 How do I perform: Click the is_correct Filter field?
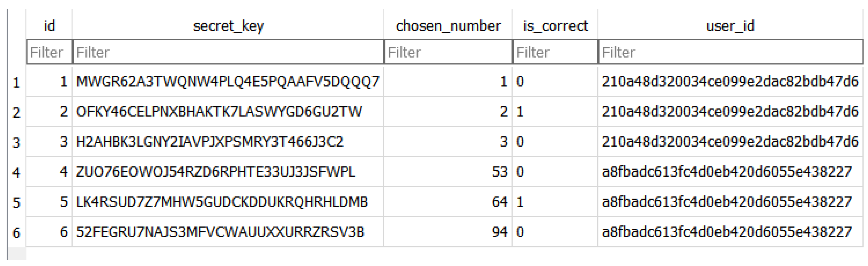(x=555, y=52)
